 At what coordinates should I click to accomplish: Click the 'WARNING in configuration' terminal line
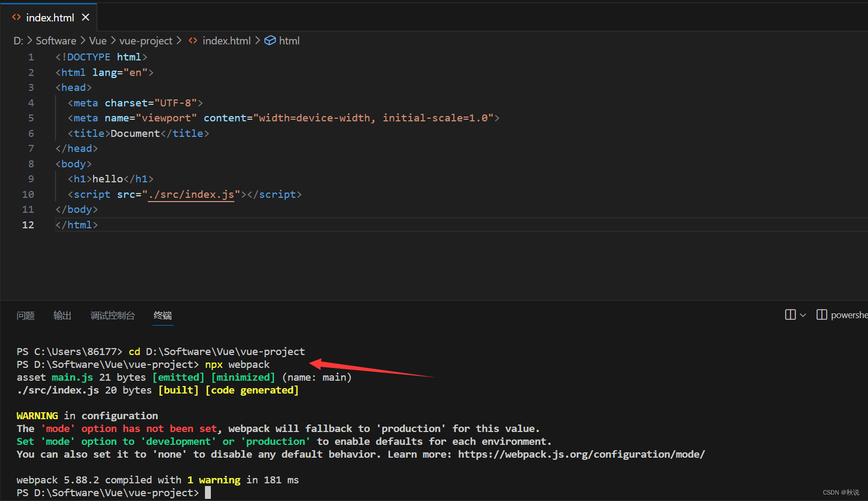87,416
